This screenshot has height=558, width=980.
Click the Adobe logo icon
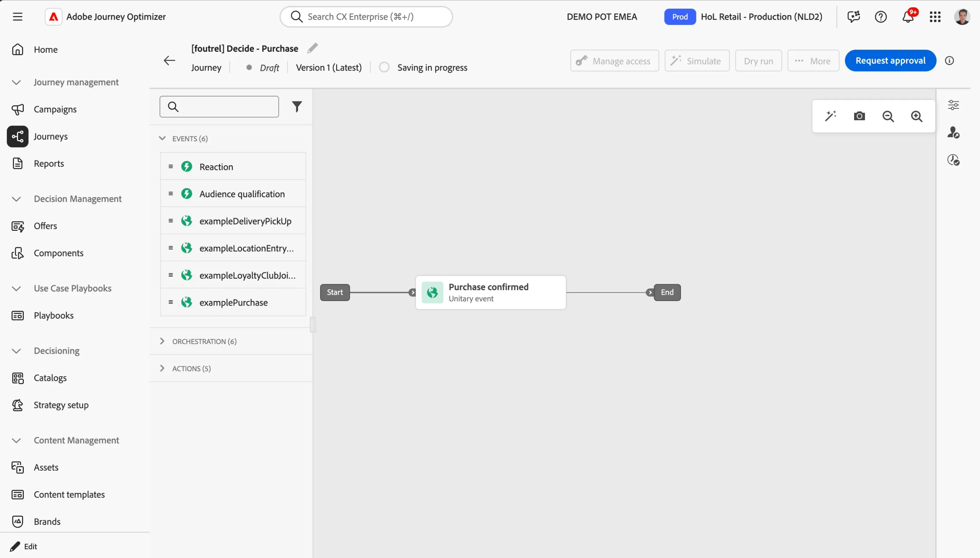pyautogui.click(x=54, y=17)
